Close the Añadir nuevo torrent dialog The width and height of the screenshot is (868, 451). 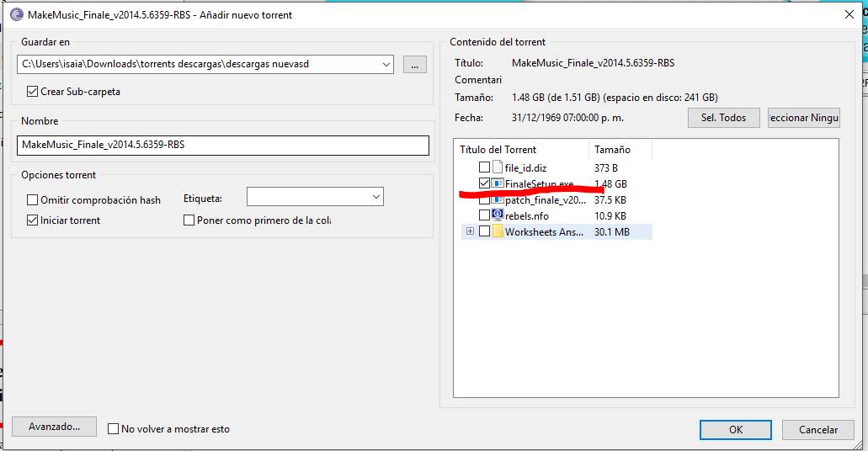coord(849,15)
